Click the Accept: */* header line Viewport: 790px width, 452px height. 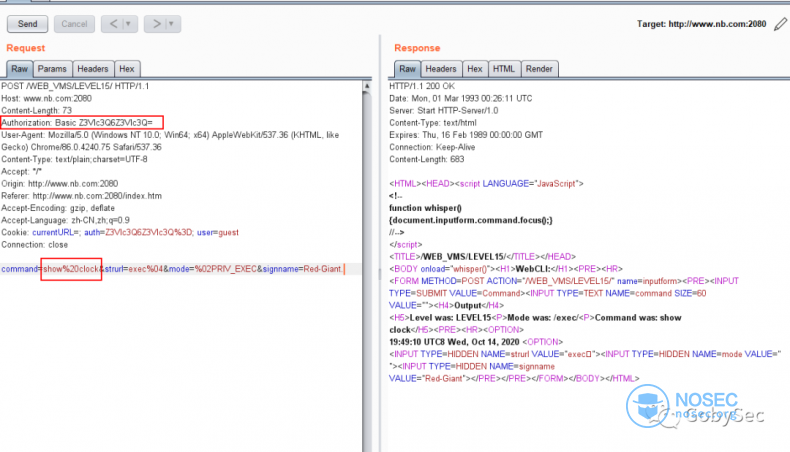tap(21, 171)
